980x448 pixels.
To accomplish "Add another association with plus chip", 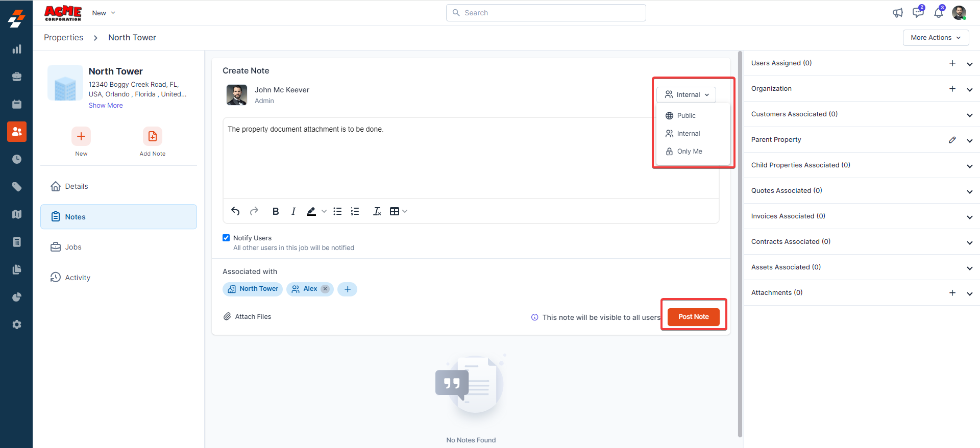I will click(348, 289).
